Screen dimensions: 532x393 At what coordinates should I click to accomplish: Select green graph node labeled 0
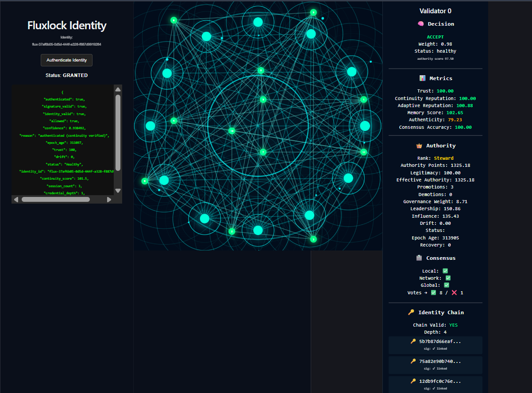point(261,70)
